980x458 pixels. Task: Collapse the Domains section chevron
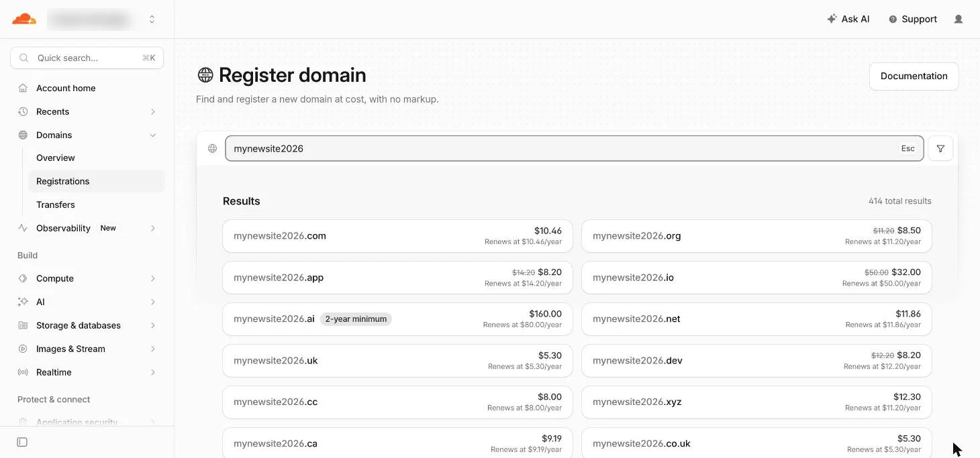pos(153,135)
